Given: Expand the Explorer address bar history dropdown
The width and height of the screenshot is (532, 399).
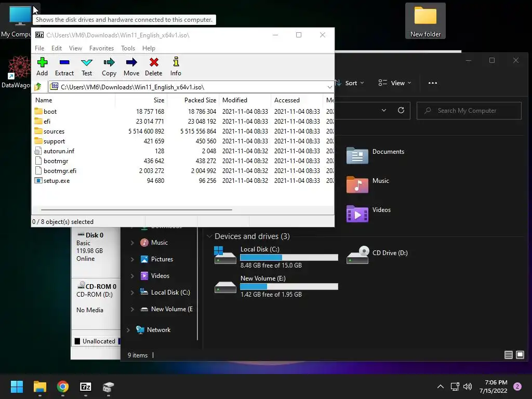Looking at the screenshot, I should [x=384, y=110].
